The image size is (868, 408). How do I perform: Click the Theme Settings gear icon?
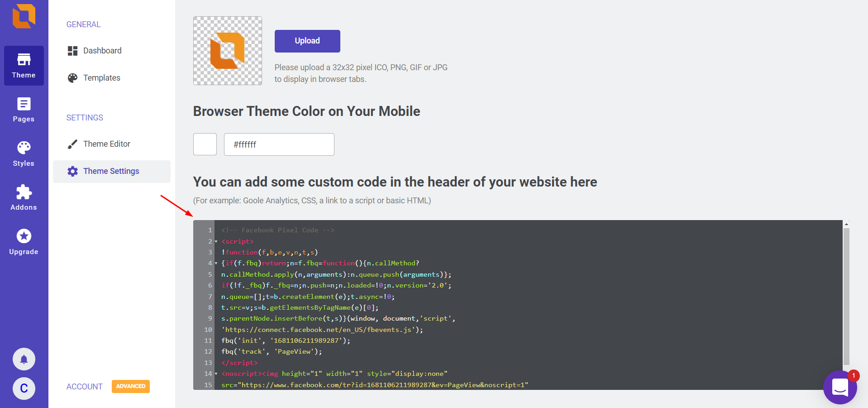click(x=72, y=171)
